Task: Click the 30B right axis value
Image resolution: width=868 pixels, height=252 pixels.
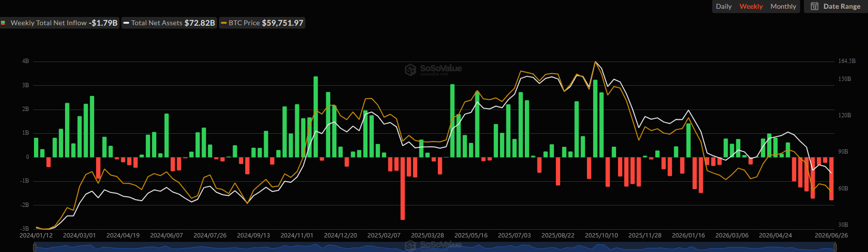Action: [x=843, y=225]
